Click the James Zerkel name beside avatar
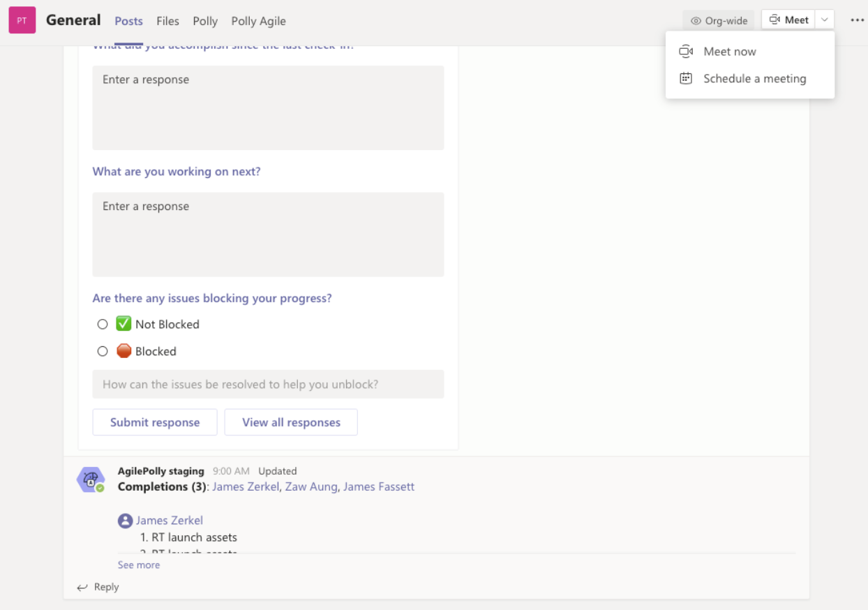This screenshot has height=610, width=868. pyautogui.click(x=170, y=521)
